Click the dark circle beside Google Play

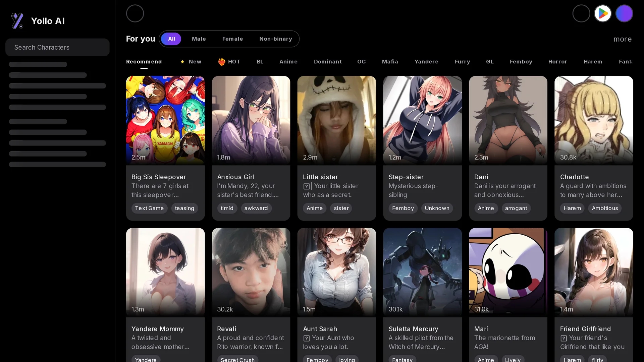coord(581,14)
